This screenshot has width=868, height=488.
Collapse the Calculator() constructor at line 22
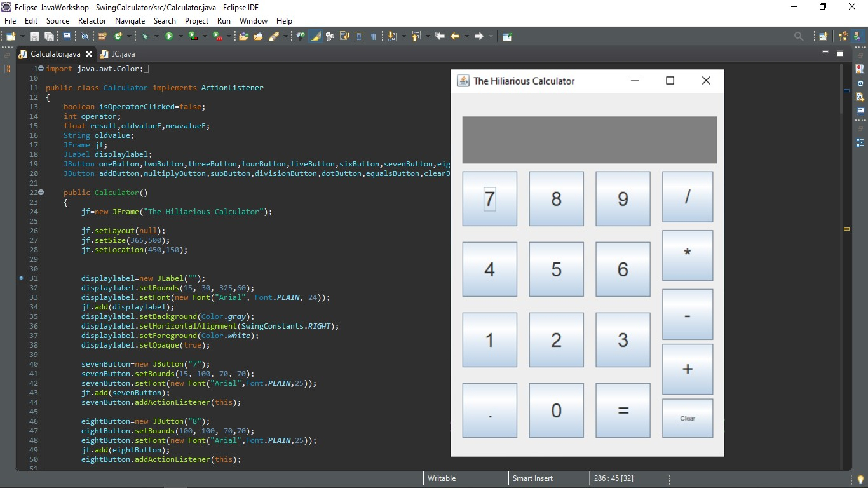coord(41,192)
